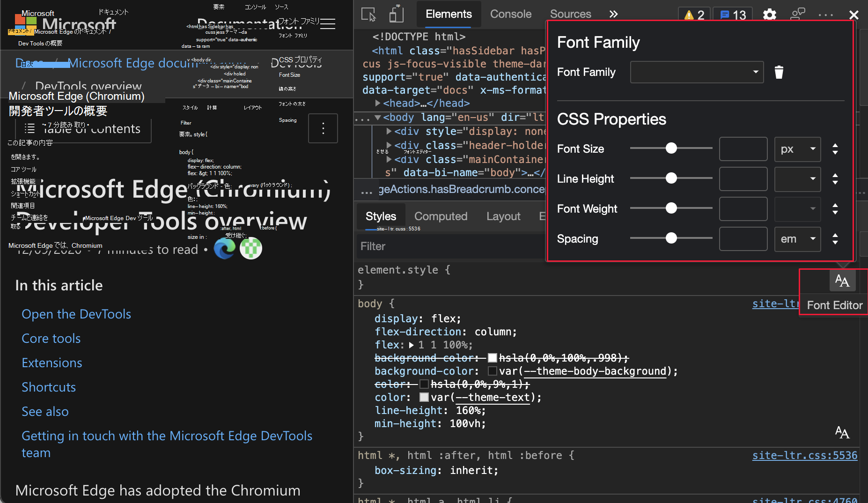Open the Spacing em unit dropdown
The width and height of the screenshot is (868, 503).
(797, 239)
